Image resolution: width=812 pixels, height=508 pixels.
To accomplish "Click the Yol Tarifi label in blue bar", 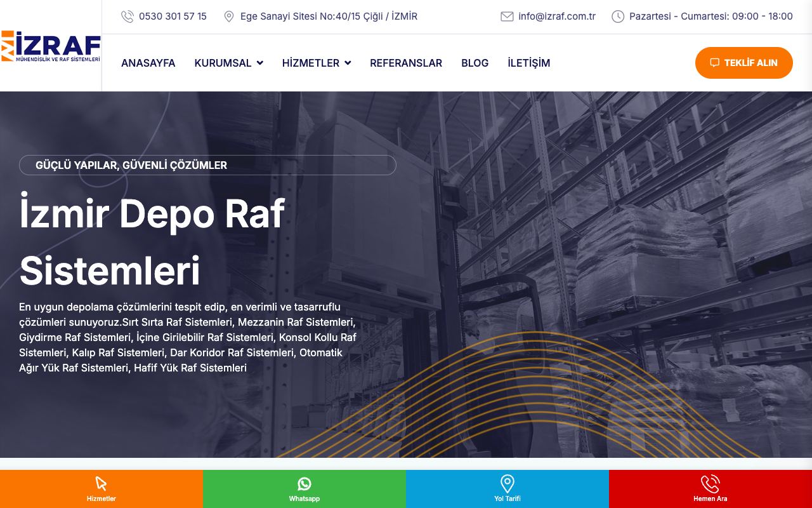I will 507,499.
